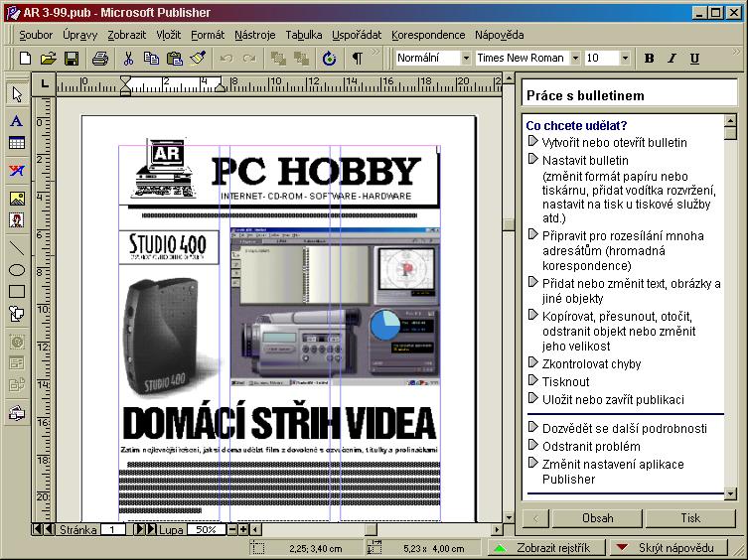Select the Hot Spot tool
The height and width of the screenshot is (560, 748).
[17, 342]
